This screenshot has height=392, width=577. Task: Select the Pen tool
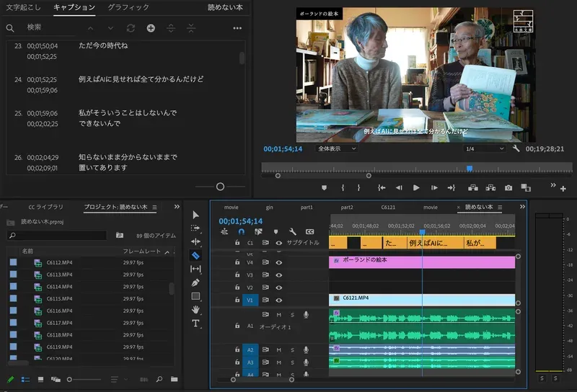coord(195,282)
